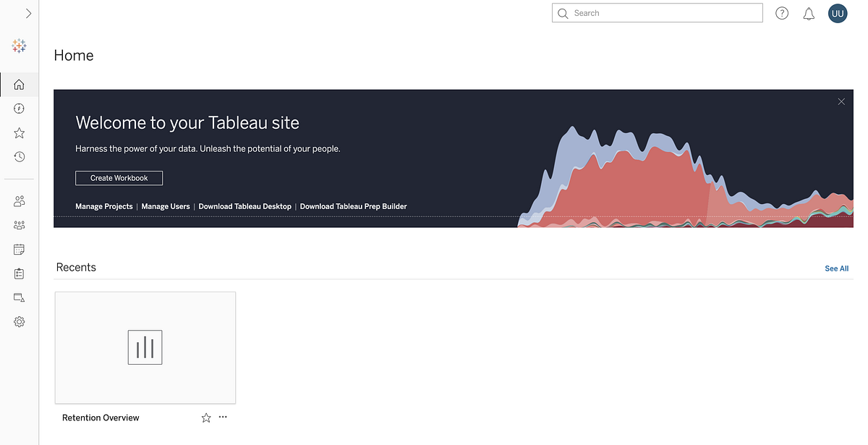This screenshot has width=868, height=445.
Task: Toggle the favorite star on Retention Overview
Action: coord(205,417)
